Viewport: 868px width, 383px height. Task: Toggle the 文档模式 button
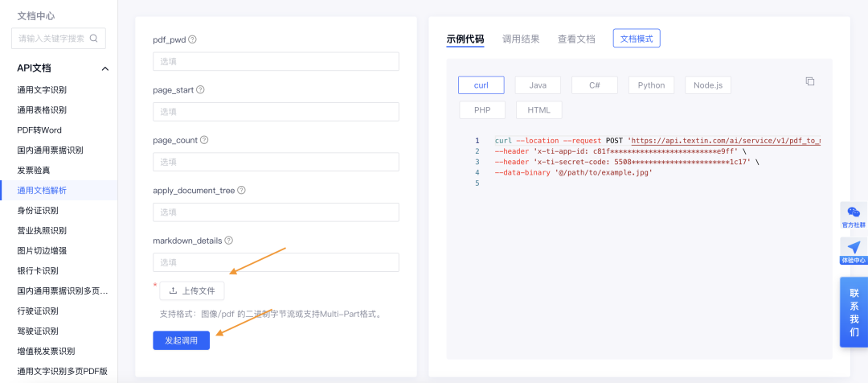point(637,39)
